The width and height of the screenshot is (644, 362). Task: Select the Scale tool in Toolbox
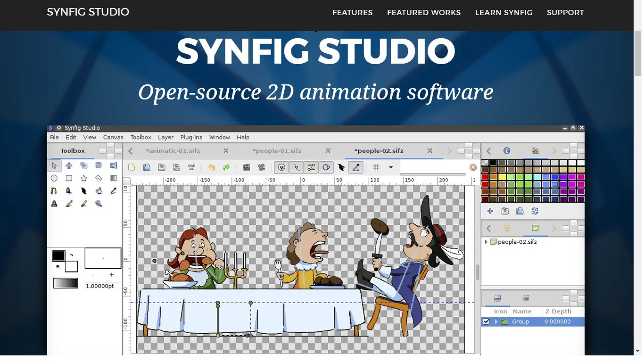pos(84,165)
